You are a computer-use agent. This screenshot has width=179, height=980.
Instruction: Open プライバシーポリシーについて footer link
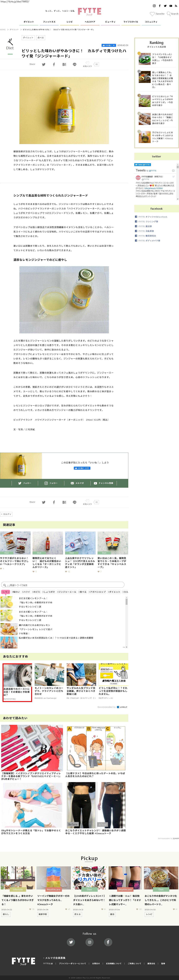[72, 964]
